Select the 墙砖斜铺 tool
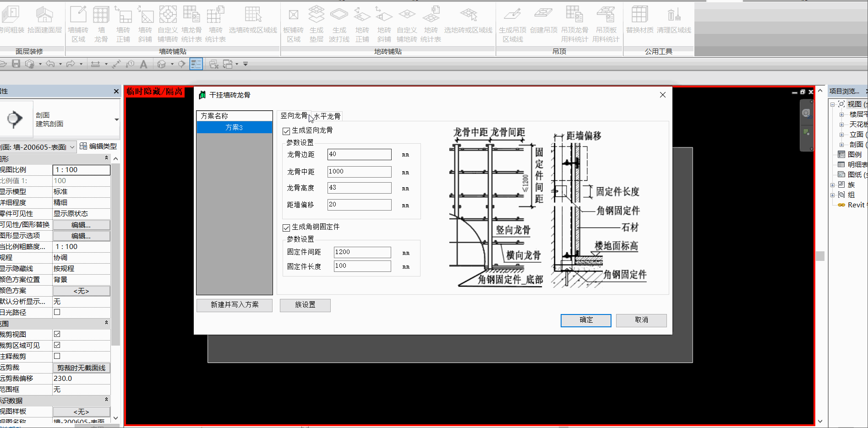The height and width of the screenshot is (428, 868). [145, 24]
